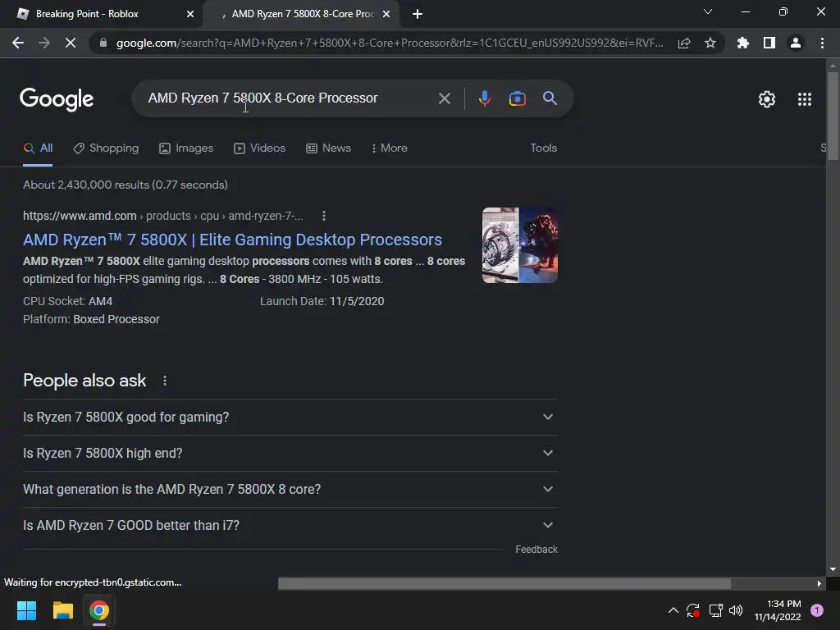Open the More search filters menu

click(390, 148)
